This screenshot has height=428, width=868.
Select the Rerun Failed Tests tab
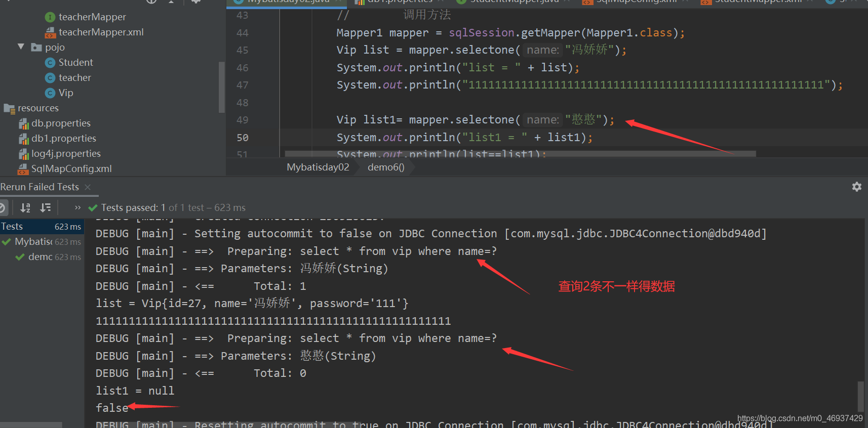click(x=40, y=187)
